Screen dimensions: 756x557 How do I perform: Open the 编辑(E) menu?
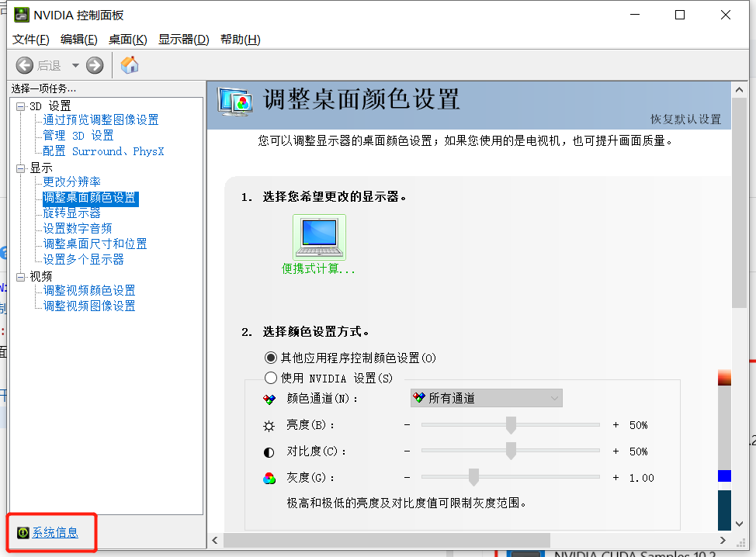[x=79, y=40]
